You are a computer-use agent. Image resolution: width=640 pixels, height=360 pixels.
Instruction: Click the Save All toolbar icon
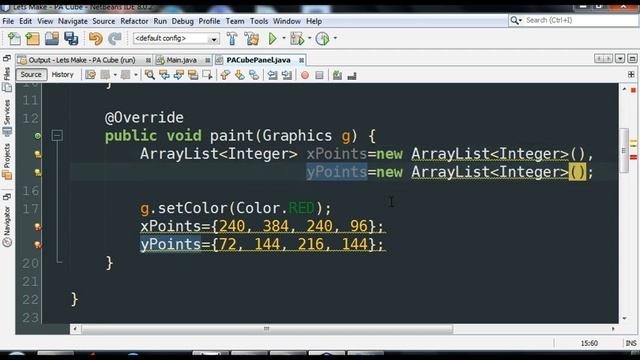[71, 38]
